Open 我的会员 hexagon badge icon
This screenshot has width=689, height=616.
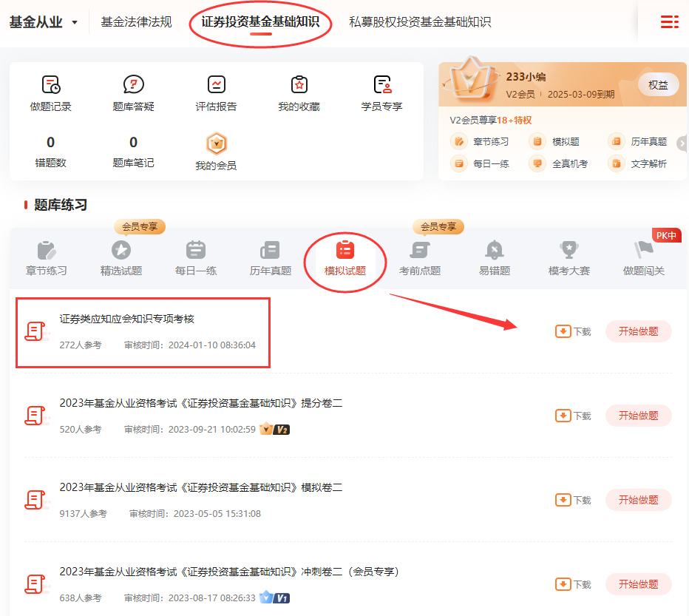216,143
